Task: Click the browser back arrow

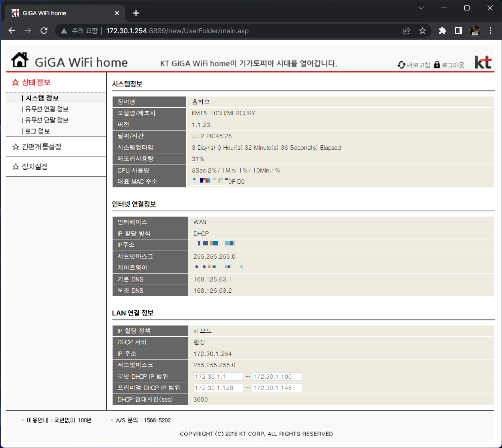Action: (12, 30)
